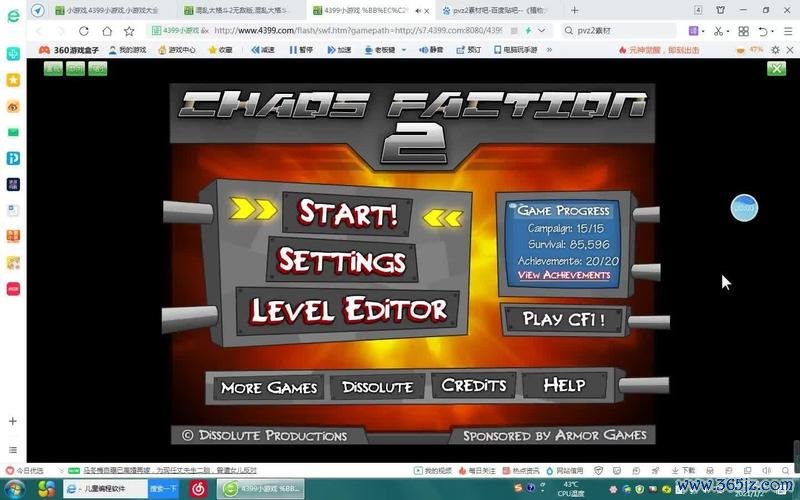Click the 加速 speed-up button
The height and width of the screenshot is (500, 800).
point(339,50)
